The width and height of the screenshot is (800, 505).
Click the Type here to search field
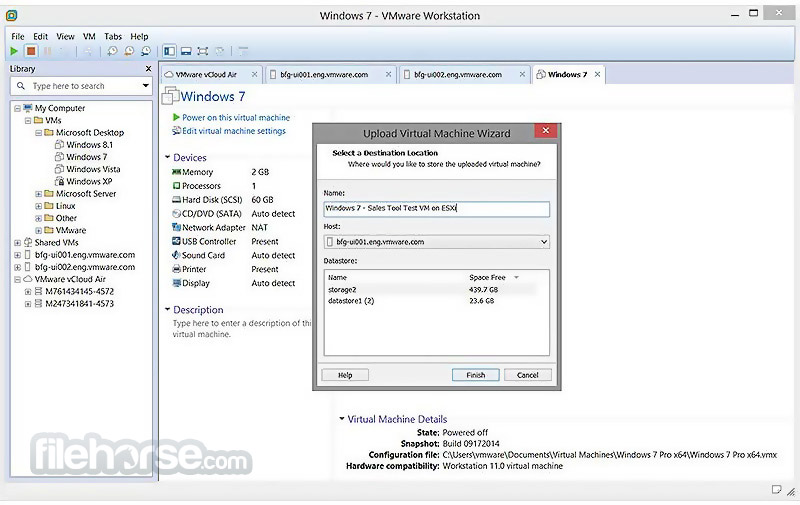tap(82, 86)
